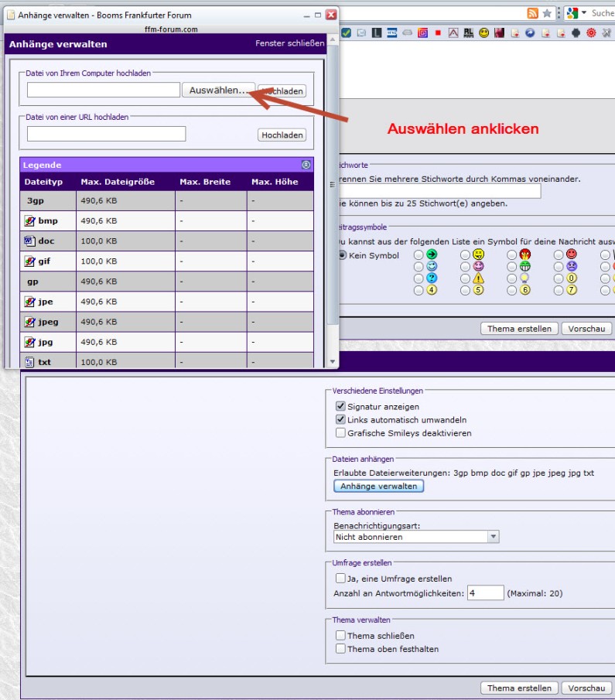Click the Anhänge verwalten button

[379, 487]
